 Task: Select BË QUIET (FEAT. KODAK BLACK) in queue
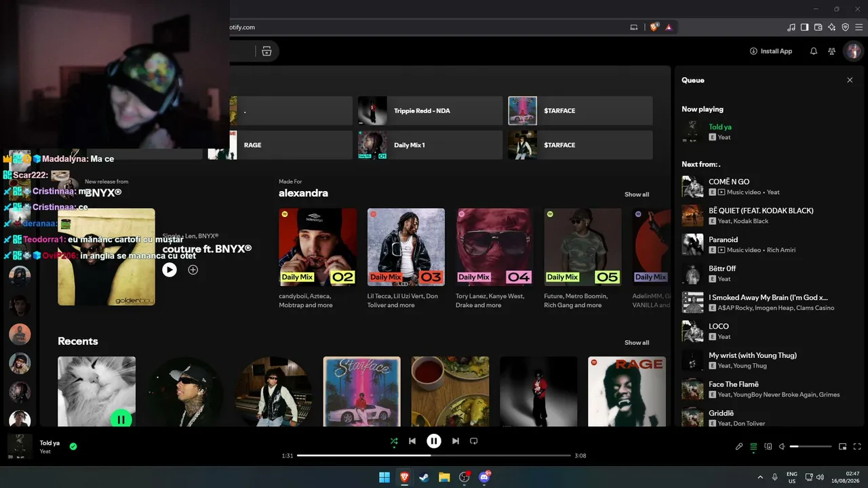point(769,216)
